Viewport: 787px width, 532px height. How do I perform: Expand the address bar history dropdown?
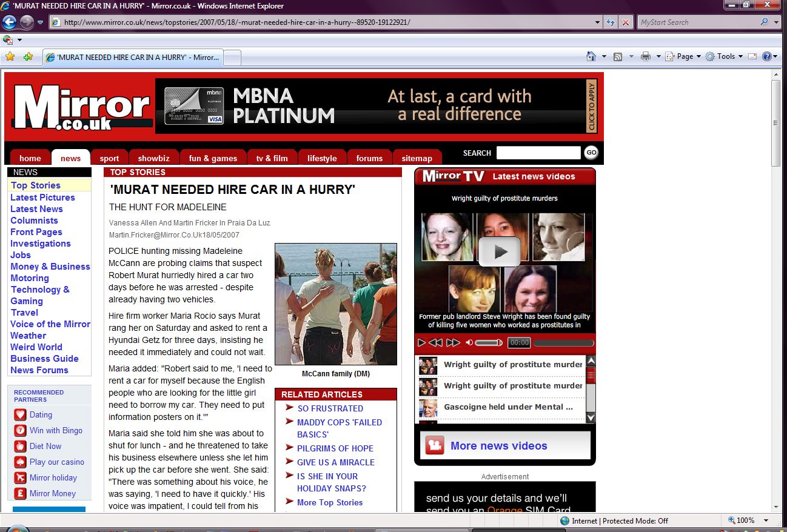point(598,22)
